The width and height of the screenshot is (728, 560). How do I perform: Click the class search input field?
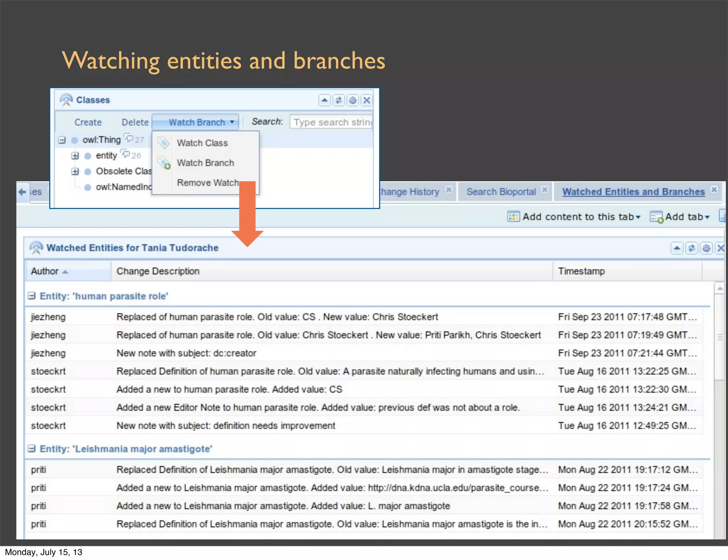point(331,122)
